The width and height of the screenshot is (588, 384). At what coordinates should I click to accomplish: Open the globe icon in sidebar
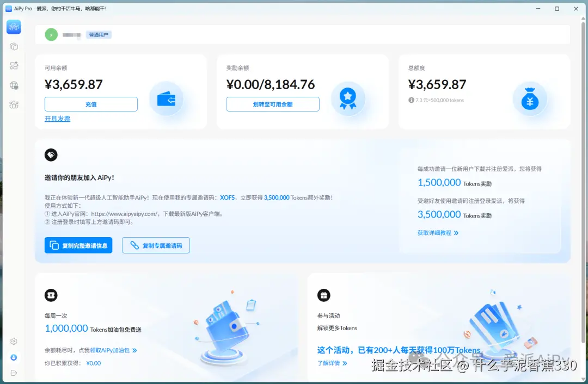tap(14, 85)
